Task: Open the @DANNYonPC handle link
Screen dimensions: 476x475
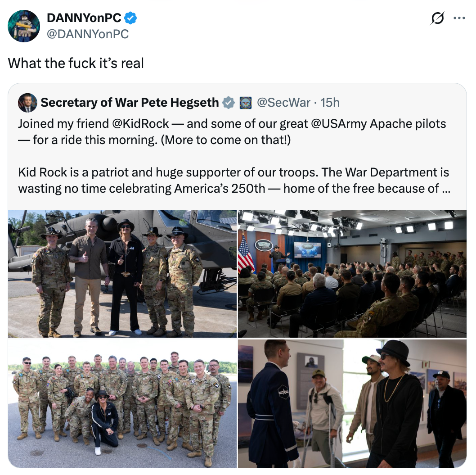Action: coord(88,34)
